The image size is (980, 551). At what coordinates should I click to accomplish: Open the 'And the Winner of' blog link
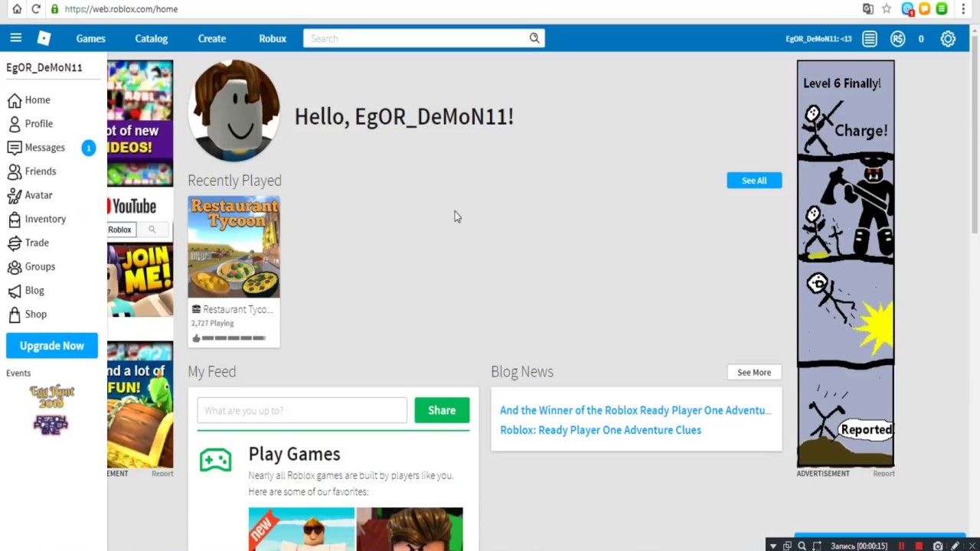635,410
